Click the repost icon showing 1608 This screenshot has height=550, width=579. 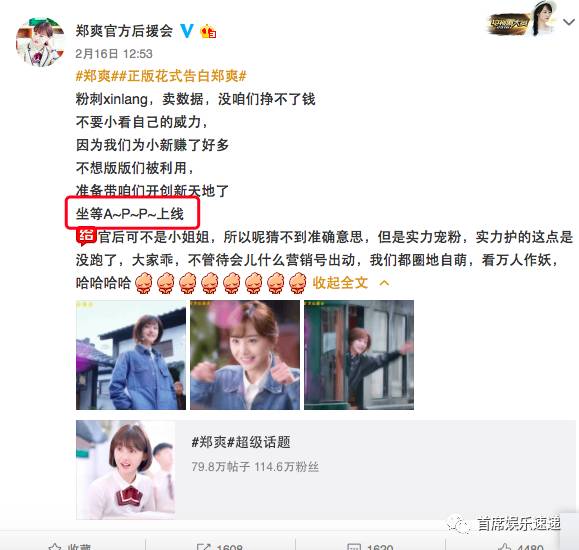click(x=203, y=547)
